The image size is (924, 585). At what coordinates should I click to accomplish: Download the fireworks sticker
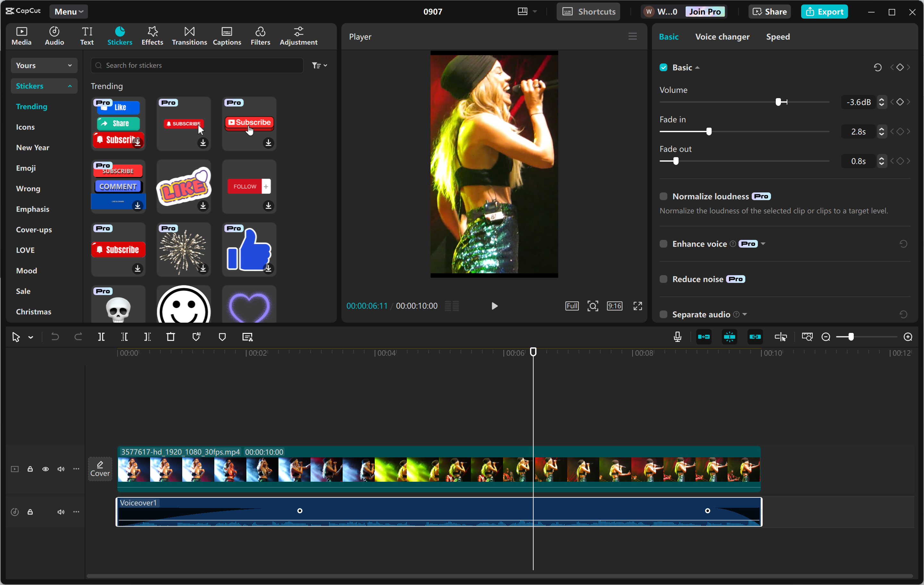[x=203, y=268]
